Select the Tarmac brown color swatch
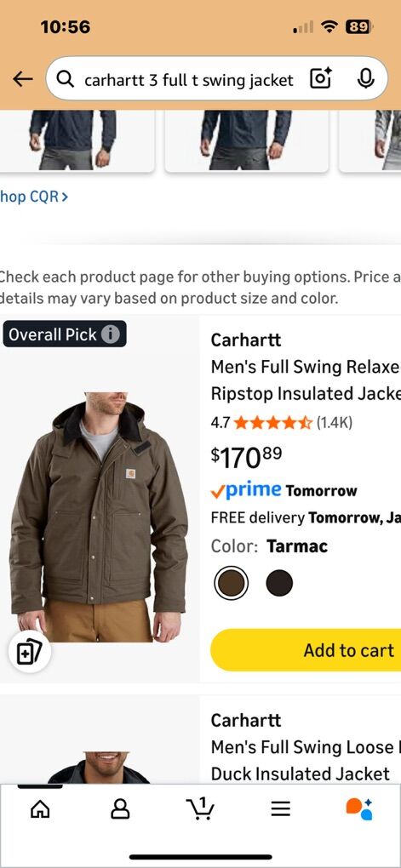 (231, 583)
